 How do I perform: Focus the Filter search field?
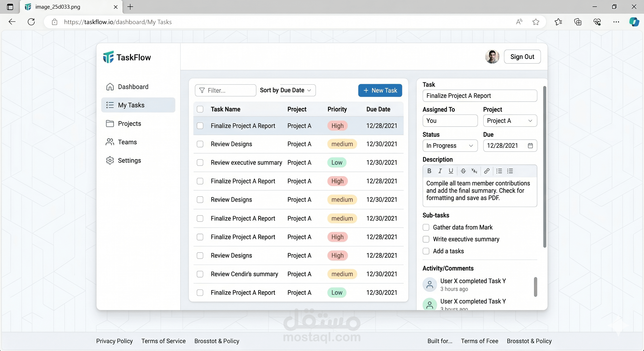(x=225, y=90)
